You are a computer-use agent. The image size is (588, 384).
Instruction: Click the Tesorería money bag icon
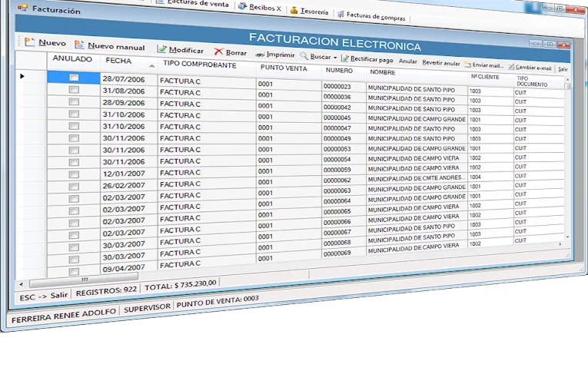point(294,10)
